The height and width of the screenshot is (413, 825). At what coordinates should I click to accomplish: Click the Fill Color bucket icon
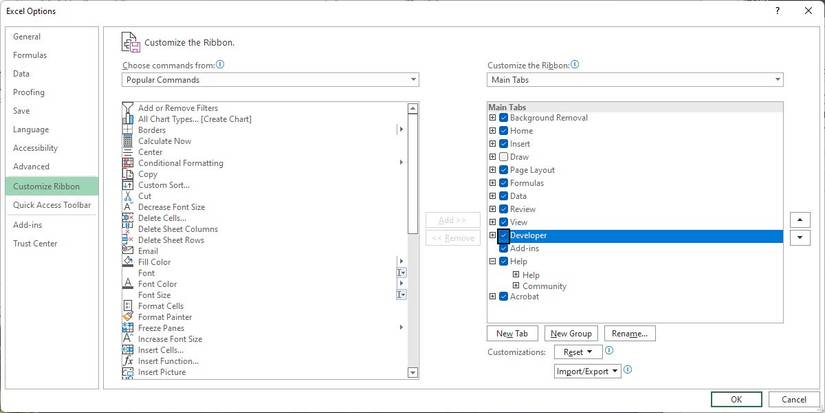click(x=128, y=262)
